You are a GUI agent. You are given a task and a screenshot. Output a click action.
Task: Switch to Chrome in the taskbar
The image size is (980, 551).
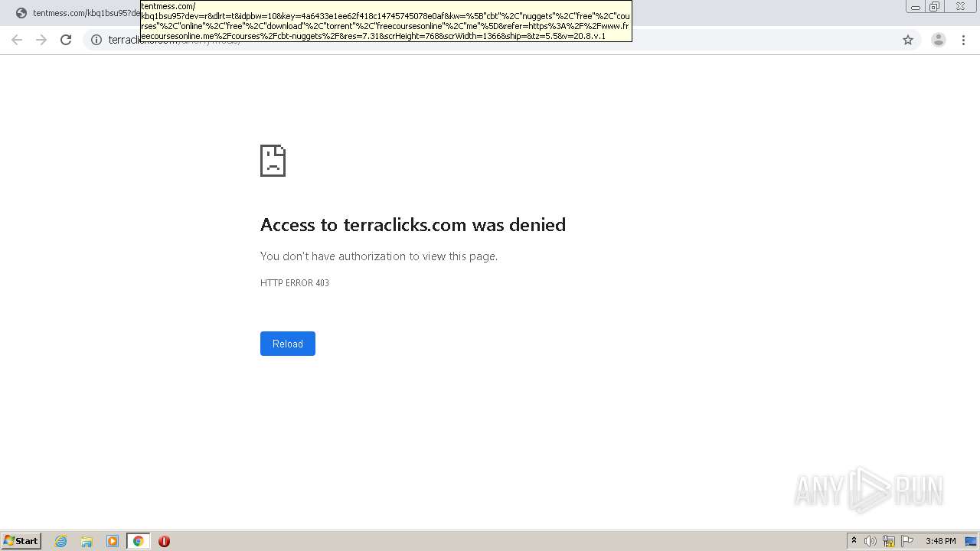click(x=138, y=541)
